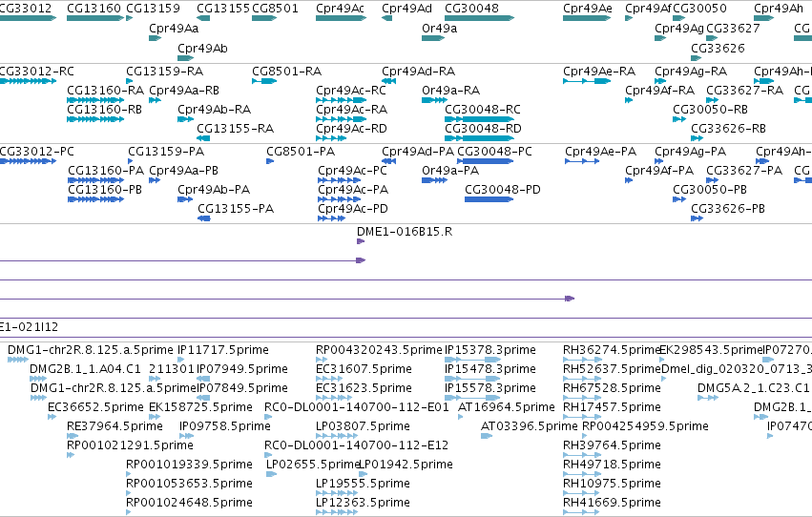Click the DMG5A.2_1.C23.C1 EST label
The image size is (812, 517).
pyautogui.click(x=753, y=388)
